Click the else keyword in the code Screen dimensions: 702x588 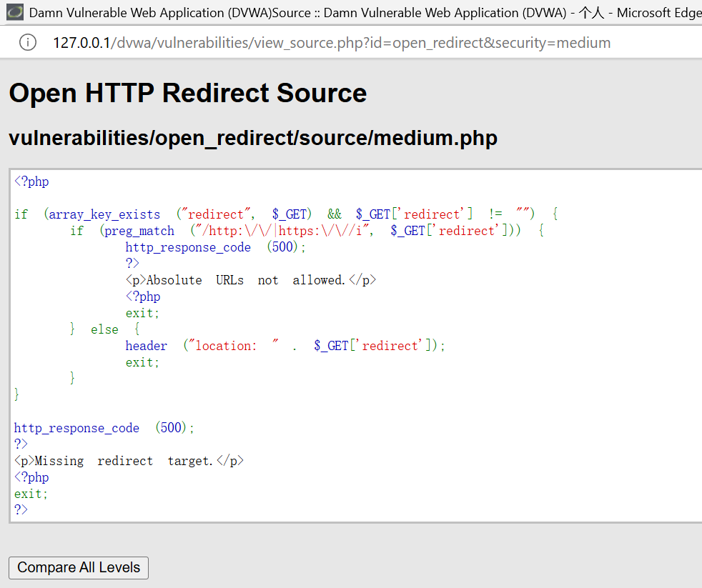pyautogui.click(x=105, y=329)
